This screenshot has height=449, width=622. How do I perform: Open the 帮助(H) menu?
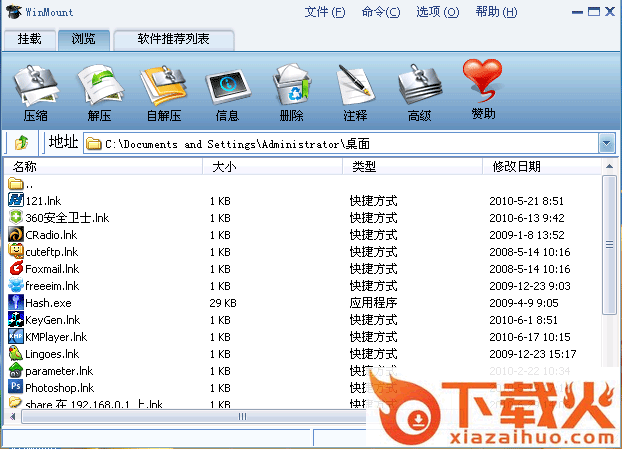coord(496,12)
